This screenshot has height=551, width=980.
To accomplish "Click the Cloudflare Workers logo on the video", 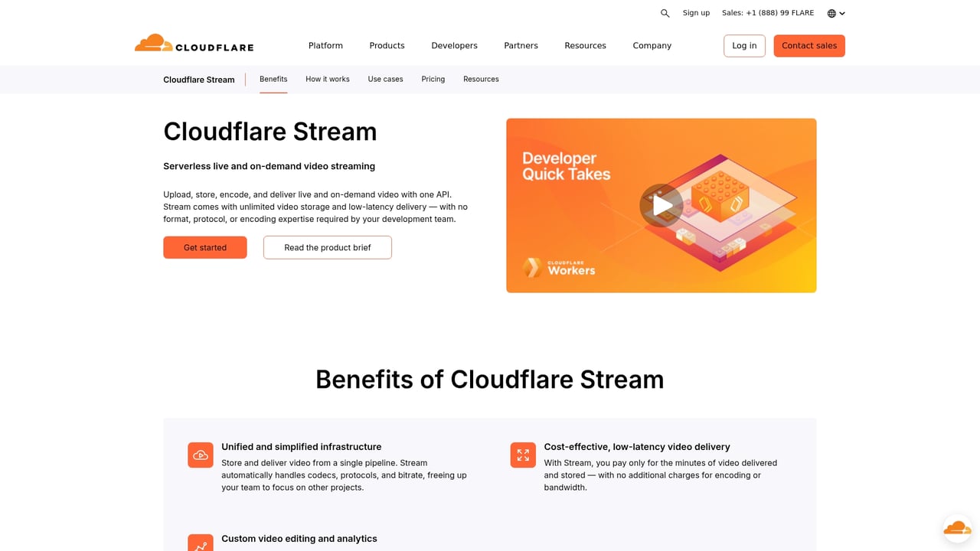I will 558,268.
